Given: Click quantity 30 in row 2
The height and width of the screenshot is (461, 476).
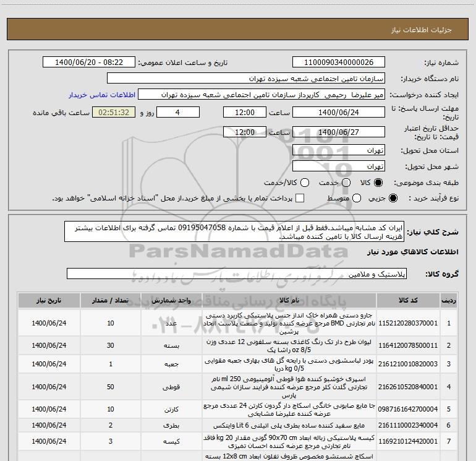Looking at the screenshot, I should pos(111,345).
